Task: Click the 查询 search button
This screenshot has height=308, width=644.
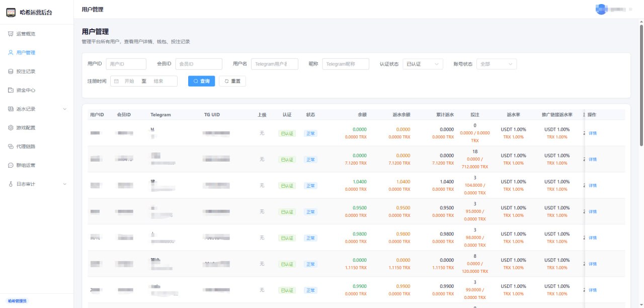Action: click(x=202, y=81)
